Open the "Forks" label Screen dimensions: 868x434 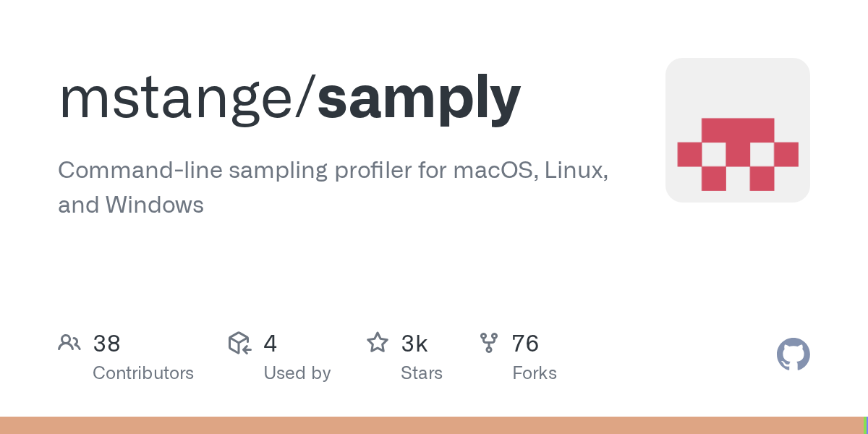point(534,373)
